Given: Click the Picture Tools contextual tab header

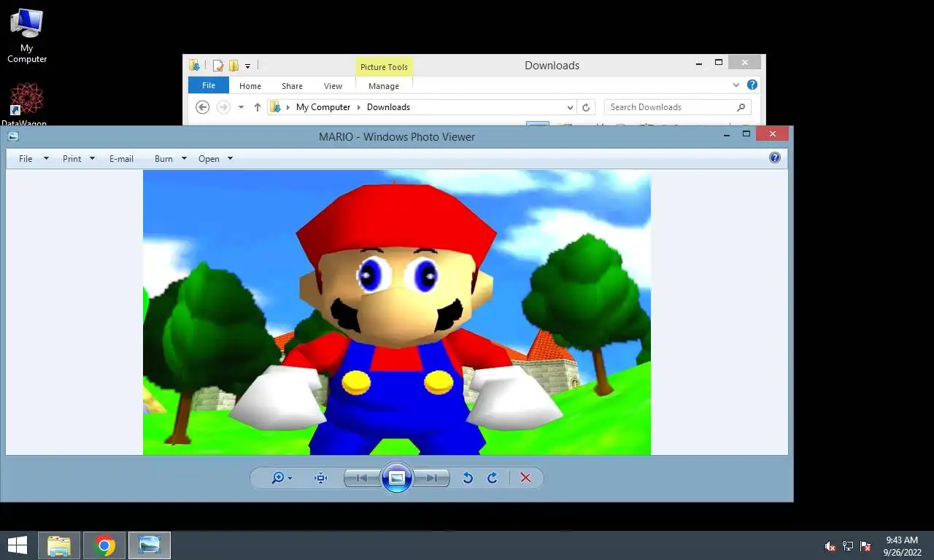Looking at the screenshot, I should [x=384, y=66].
